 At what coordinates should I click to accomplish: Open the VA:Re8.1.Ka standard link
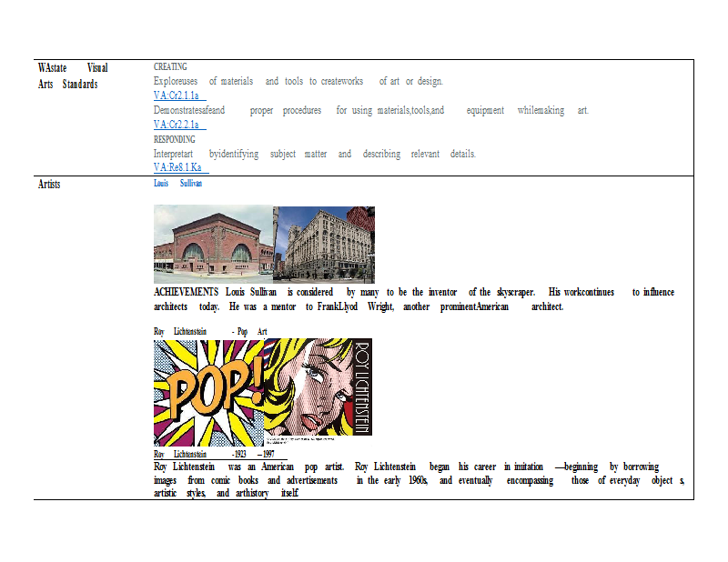[x=181, y=167]
